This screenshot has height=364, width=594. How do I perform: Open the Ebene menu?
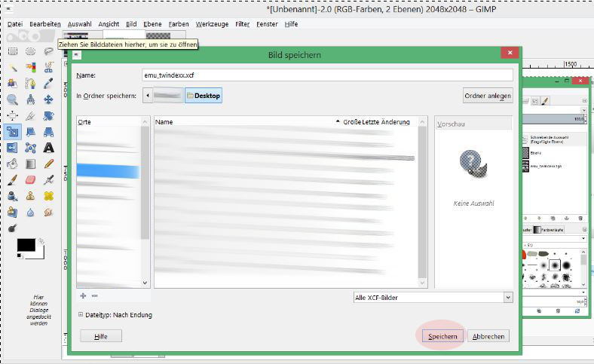tap(153, 24)
